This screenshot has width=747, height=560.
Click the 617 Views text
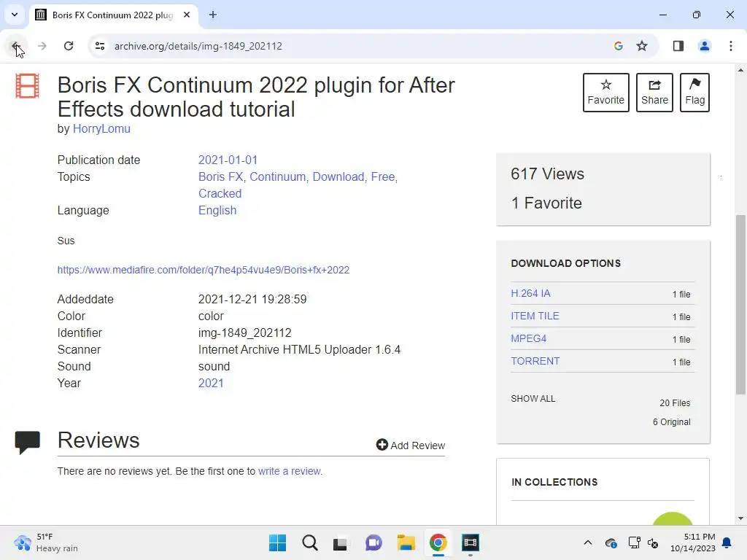point(547,174)
